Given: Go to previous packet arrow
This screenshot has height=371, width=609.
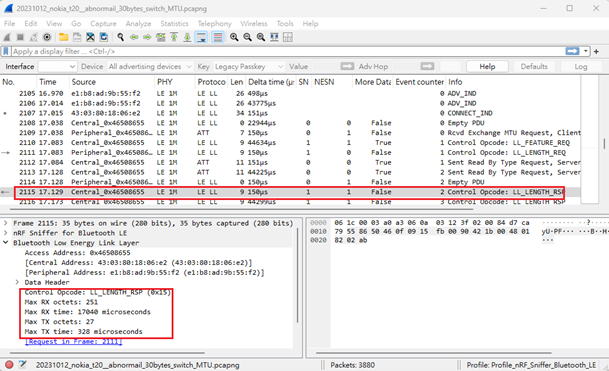Looking at the screenshot, I should (x=134, y=37).
